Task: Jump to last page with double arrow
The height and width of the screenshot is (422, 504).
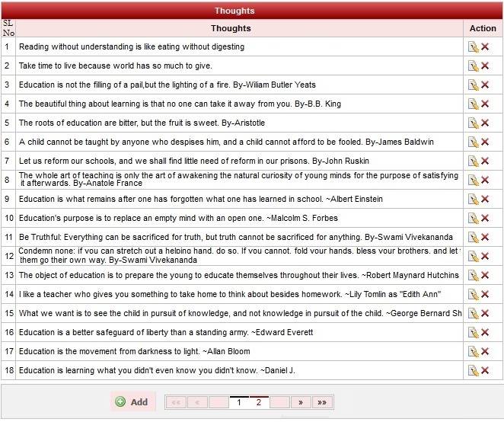Action: 321,402
